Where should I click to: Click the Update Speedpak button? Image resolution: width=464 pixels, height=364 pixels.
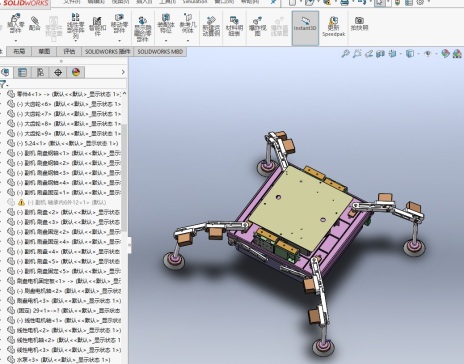click(333, 26)
